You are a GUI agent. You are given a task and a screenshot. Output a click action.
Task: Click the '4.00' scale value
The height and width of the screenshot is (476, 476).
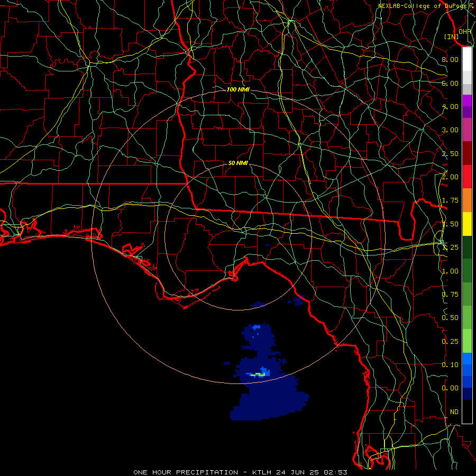450,106
